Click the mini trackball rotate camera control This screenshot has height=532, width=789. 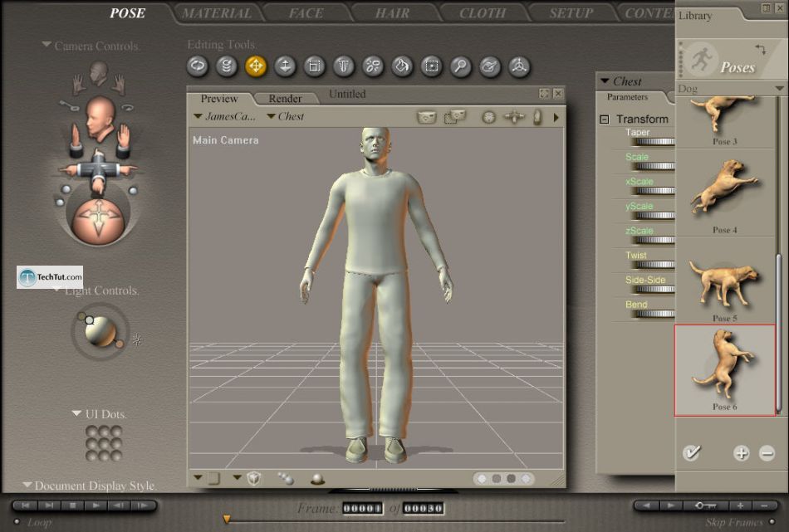click(488, 118)
